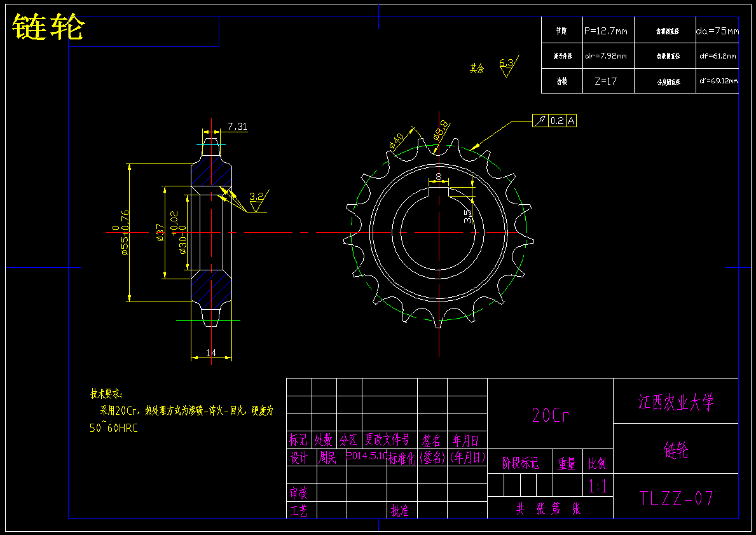
Task: Click the 节距 label cell
Action: click(561, 31)
